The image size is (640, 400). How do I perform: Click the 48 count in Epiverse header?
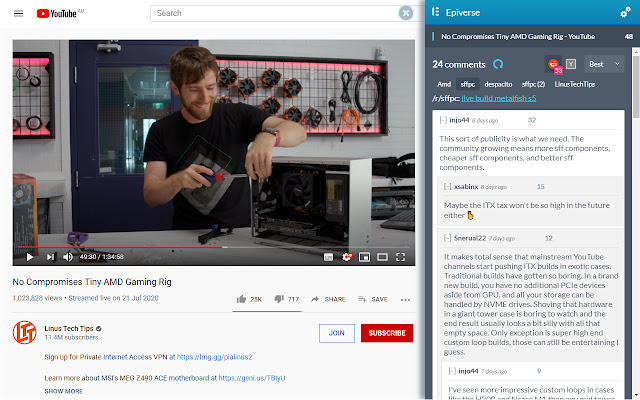point(629,36)
